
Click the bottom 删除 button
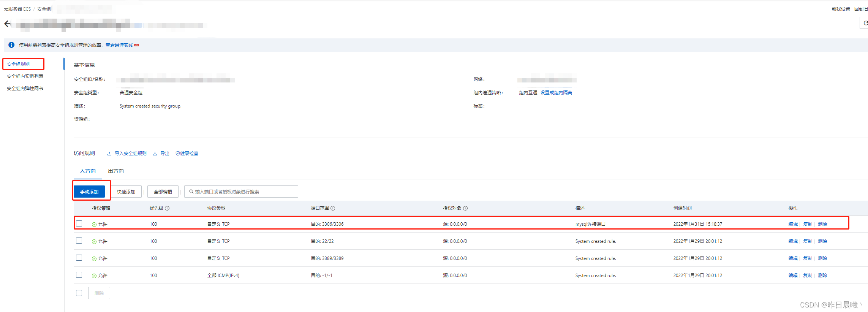pos(99,293)
